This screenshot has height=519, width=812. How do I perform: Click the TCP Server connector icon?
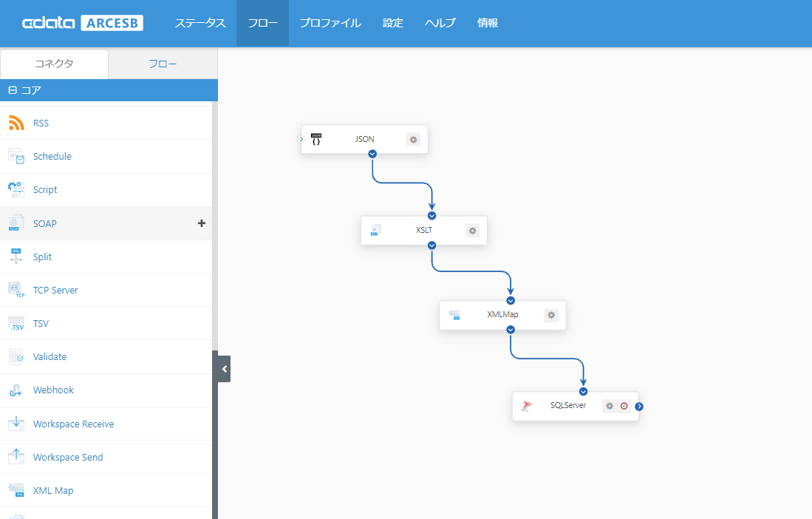[16, 290]
